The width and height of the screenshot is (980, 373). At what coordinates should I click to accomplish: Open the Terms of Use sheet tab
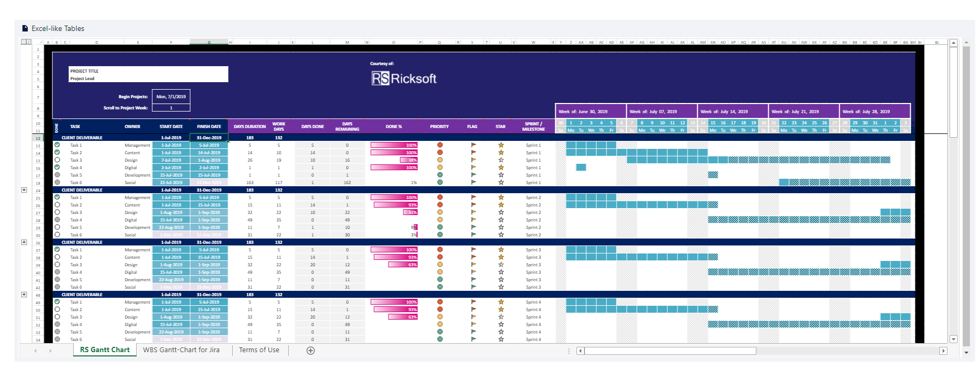259,350
